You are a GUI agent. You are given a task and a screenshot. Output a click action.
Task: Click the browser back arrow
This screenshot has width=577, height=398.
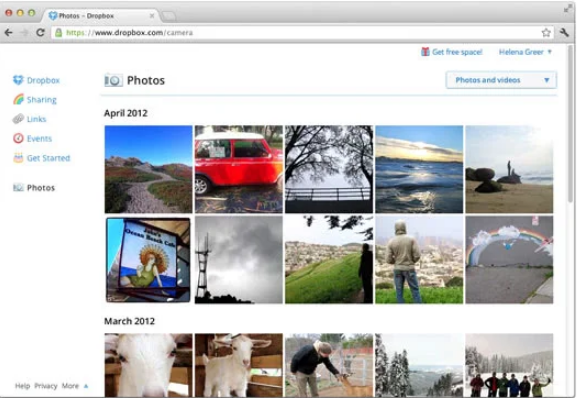[8, 33]
